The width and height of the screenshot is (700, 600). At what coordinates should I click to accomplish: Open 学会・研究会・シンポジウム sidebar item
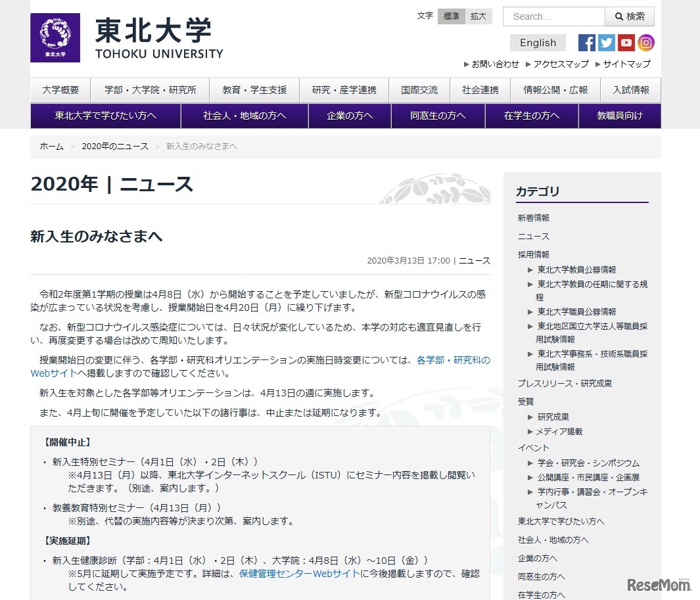(x=588, y=463)
